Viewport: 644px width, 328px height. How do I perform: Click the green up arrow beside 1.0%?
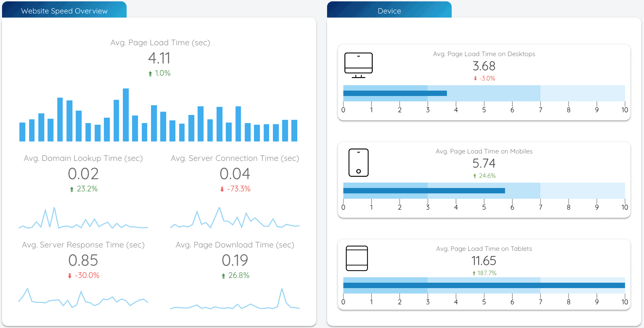point(150,73)
